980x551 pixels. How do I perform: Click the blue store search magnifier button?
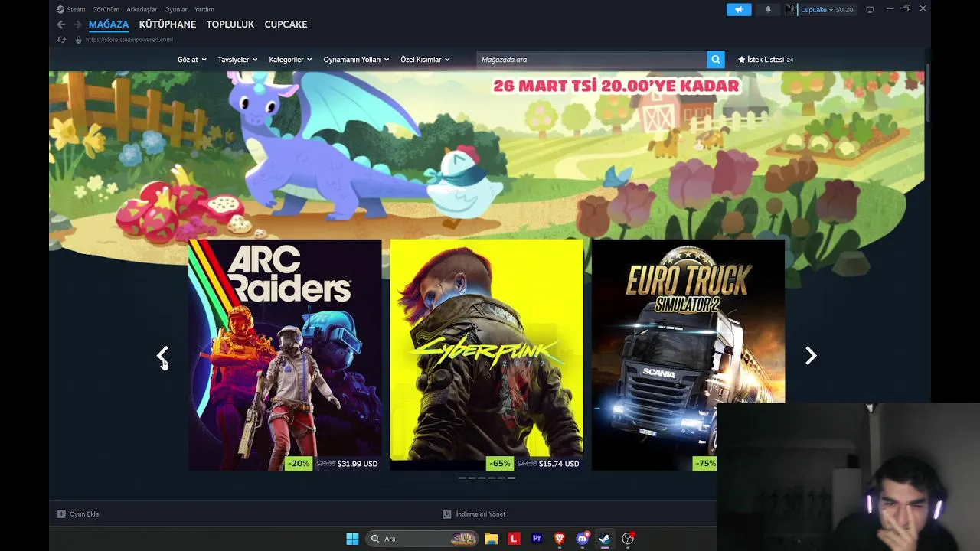(716, 60)
